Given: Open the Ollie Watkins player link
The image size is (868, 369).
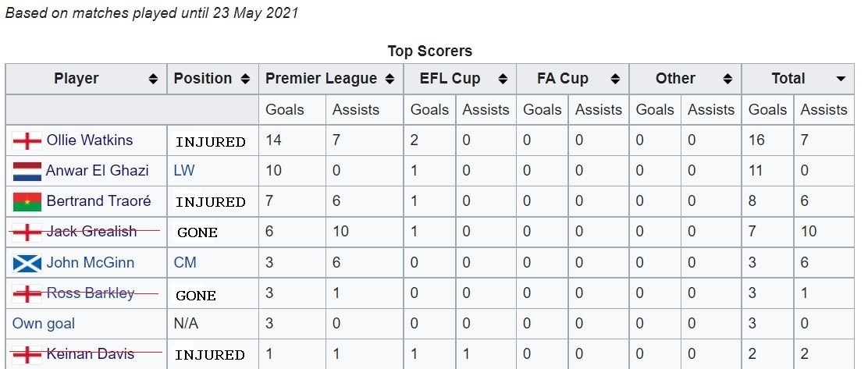Looking at the screenshot, I should [x=90, y=140].
